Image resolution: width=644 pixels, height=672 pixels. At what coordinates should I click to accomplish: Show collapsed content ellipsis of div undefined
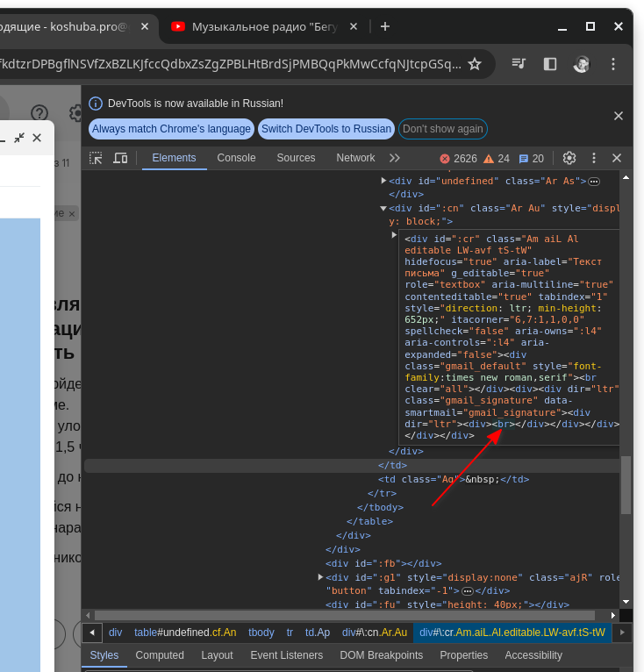594,182
